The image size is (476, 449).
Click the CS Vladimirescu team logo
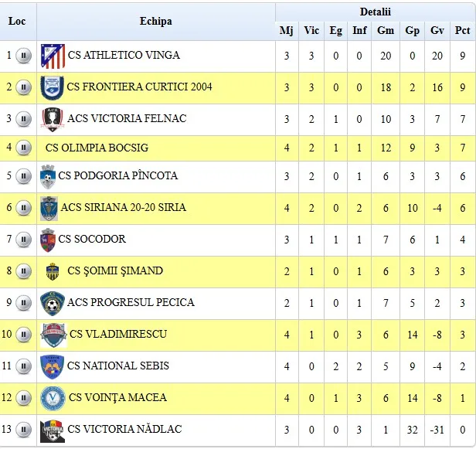53,335
